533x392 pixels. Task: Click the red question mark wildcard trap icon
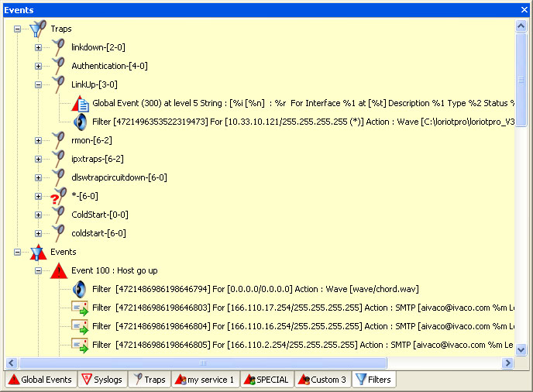coord(57,197)
